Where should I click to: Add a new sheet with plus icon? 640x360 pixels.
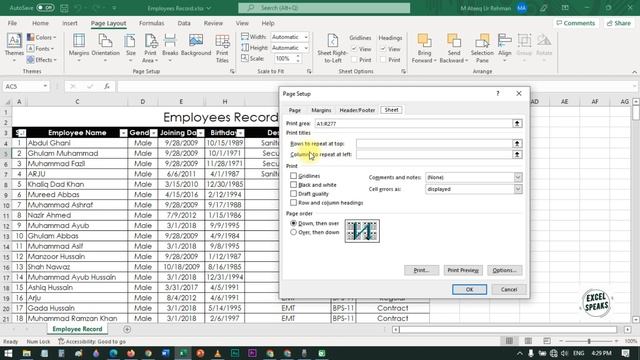coord(127,329)
